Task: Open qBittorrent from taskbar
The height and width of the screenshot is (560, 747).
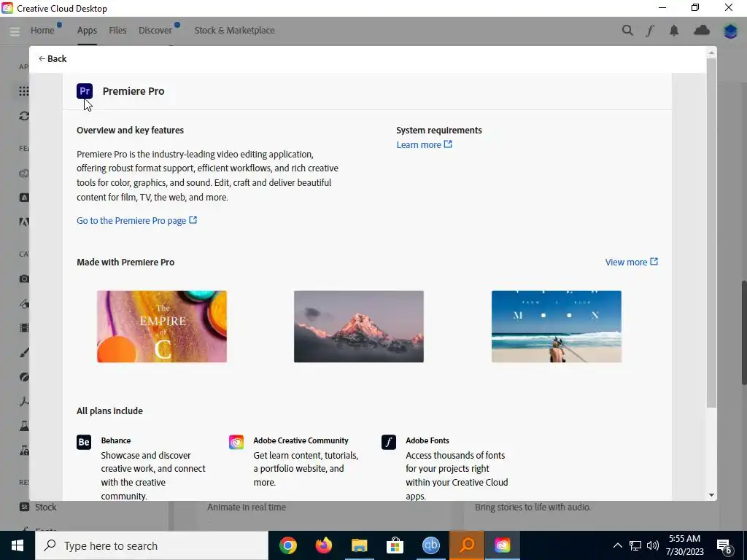Action: [x=430, y=545]
